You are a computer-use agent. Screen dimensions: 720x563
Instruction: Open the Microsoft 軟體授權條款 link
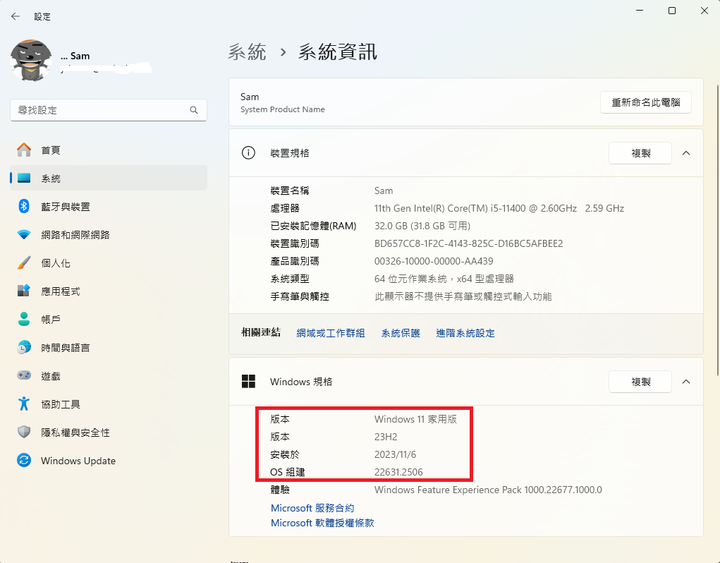(322, 523)
